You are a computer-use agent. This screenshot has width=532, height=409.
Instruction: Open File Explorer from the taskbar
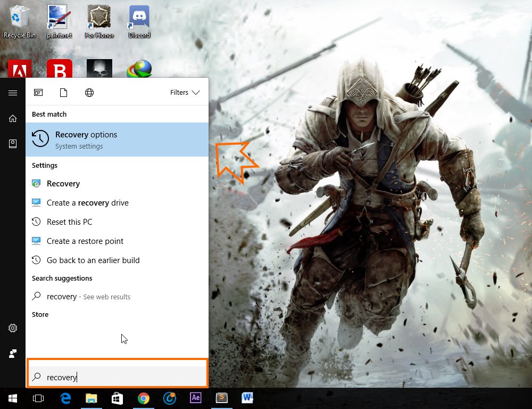click(x=92, y=398)
